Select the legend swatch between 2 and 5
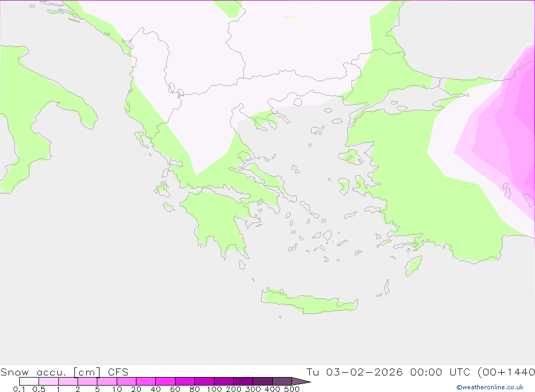The height and width of the screenshot is (392, 535). click(87, 381)
